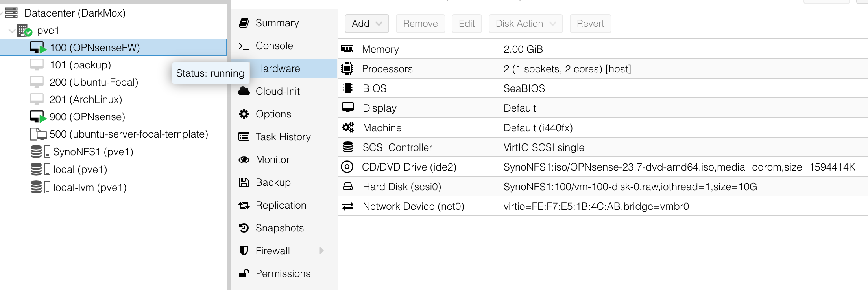Click the Cloud-Init cloud icon
868x290 pixels.
coord(244,91)
